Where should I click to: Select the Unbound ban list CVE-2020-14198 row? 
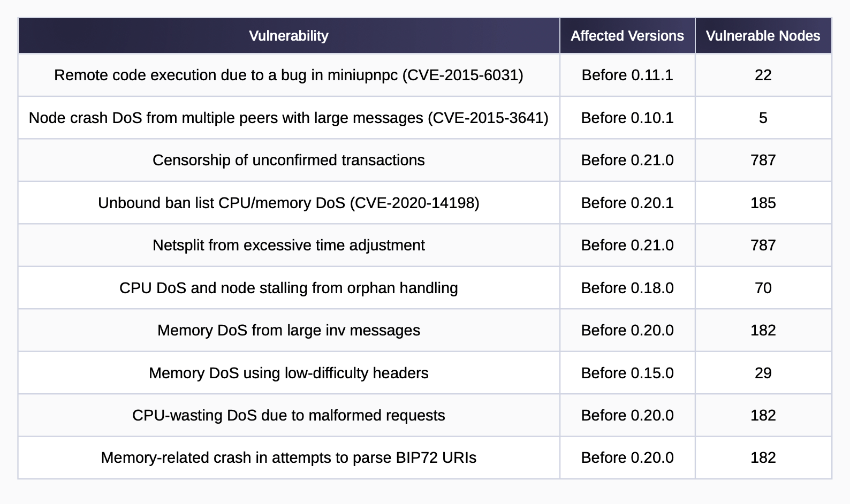click(424, 203)
